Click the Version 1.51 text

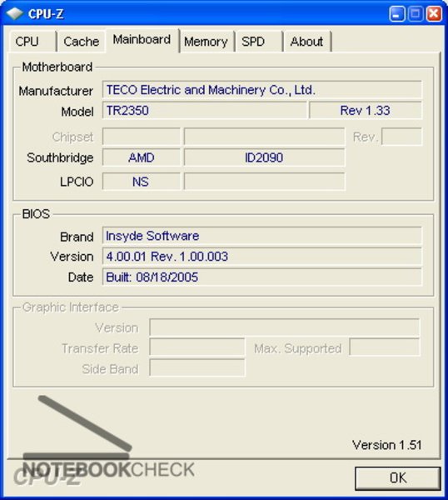click(x=387, y=445)
